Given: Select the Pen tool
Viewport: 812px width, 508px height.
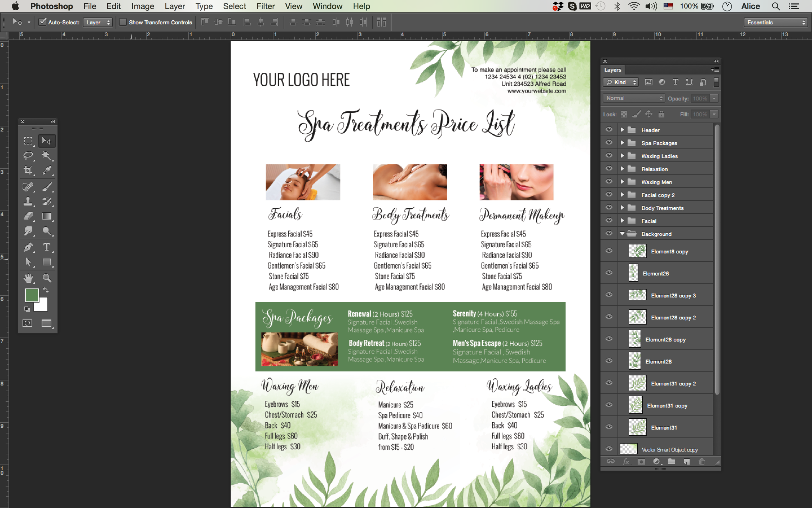Looking at the screenshot, I should [x=28, y=247].
